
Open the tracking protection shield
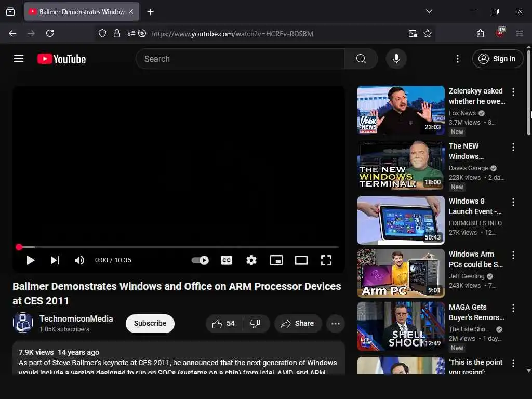click(102, 33)
